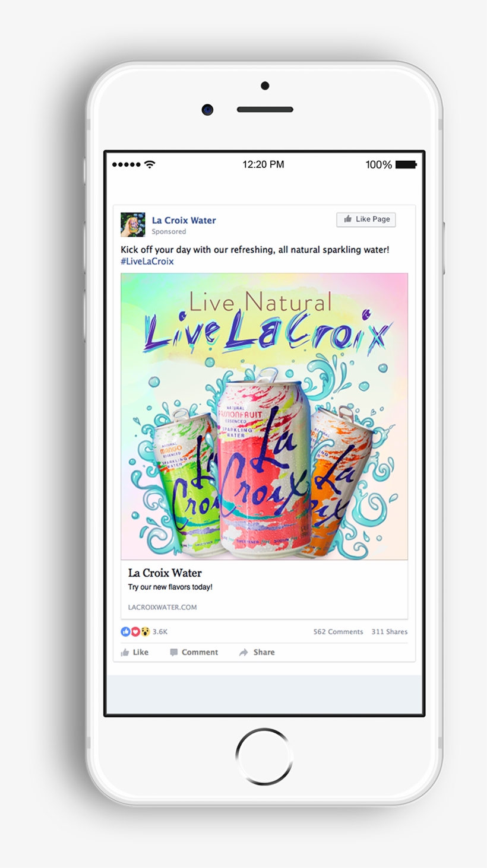Screen dimensions: 487x868
Task: Open the #LiveLaCroix hashtag
Action: click(x=147, y=261)
